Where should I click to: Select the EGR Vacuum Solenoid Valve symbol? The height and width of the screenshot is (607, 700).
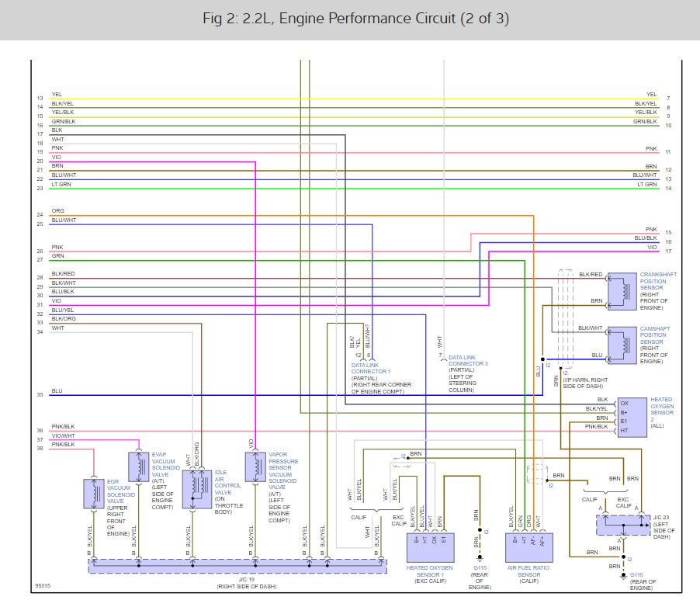pos(94,494)
